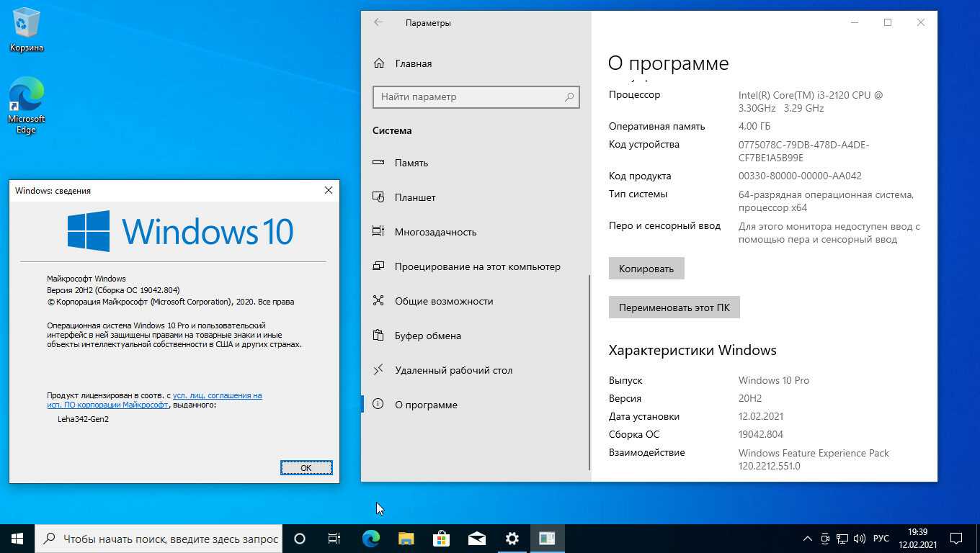The image size is (980, 553).
Task: Open the notification center icon
Action: [x=956, y=538]
